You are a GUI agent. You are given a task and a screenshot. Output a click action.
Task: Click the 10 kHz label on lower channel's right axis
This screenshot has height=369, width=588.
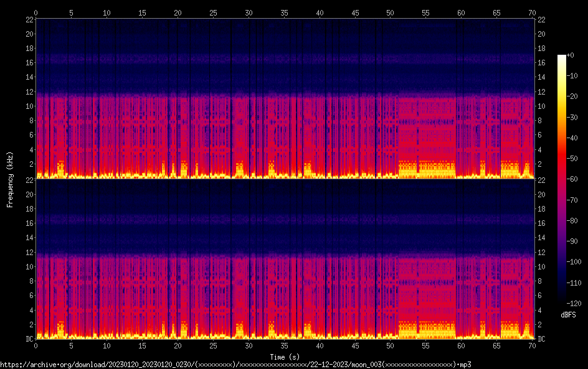pos(541,266)
